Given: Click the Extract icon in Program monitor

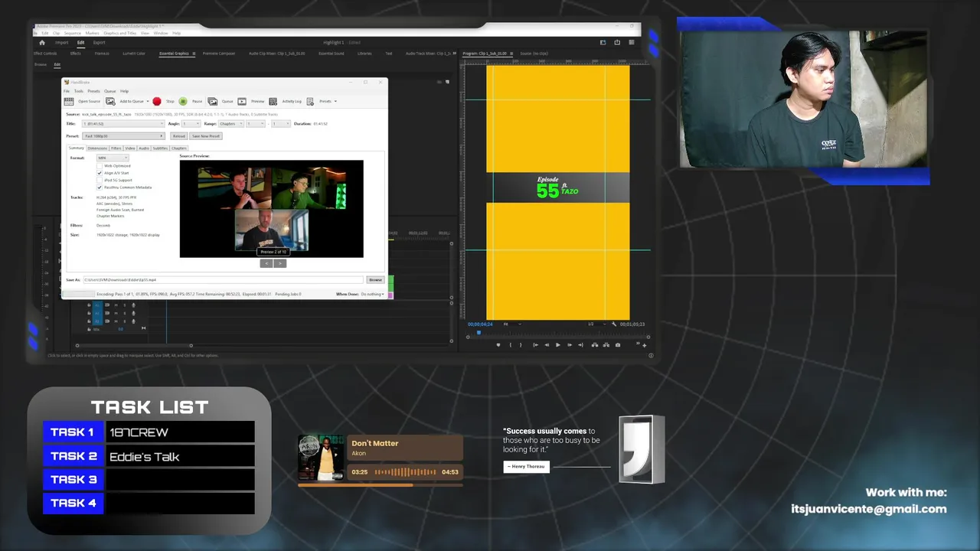Looking at the screenshot, I should [606, 345].
